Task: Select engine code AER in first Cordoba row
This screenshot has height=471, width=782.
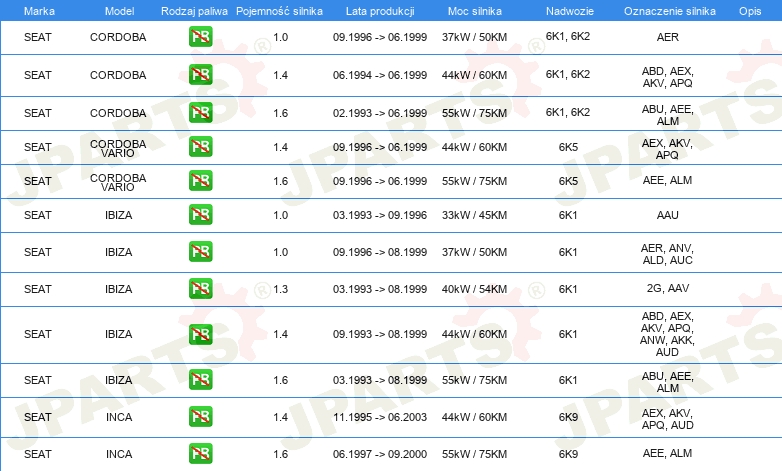Action: coord(667,37)
